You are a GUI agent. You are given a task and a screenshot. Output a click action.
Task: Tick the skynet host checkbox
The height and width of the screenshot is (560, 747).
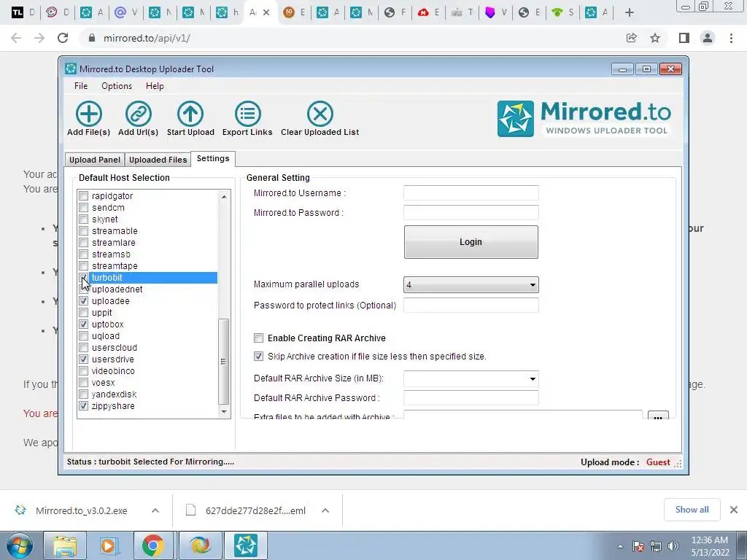click(x=84, y=219)
